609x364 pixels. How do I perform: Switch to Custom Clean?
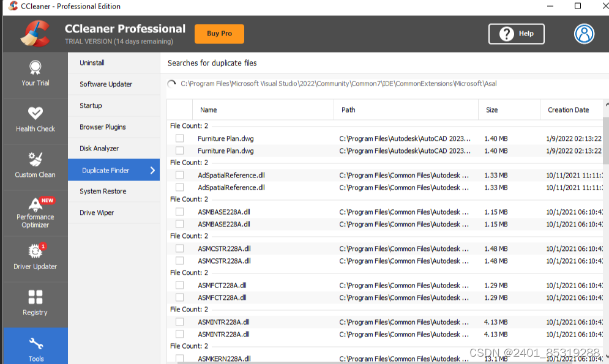click(x=35, y=165)
